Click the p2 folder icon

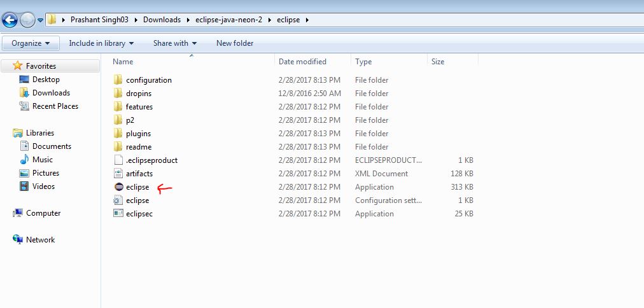(x=118, y=120)
